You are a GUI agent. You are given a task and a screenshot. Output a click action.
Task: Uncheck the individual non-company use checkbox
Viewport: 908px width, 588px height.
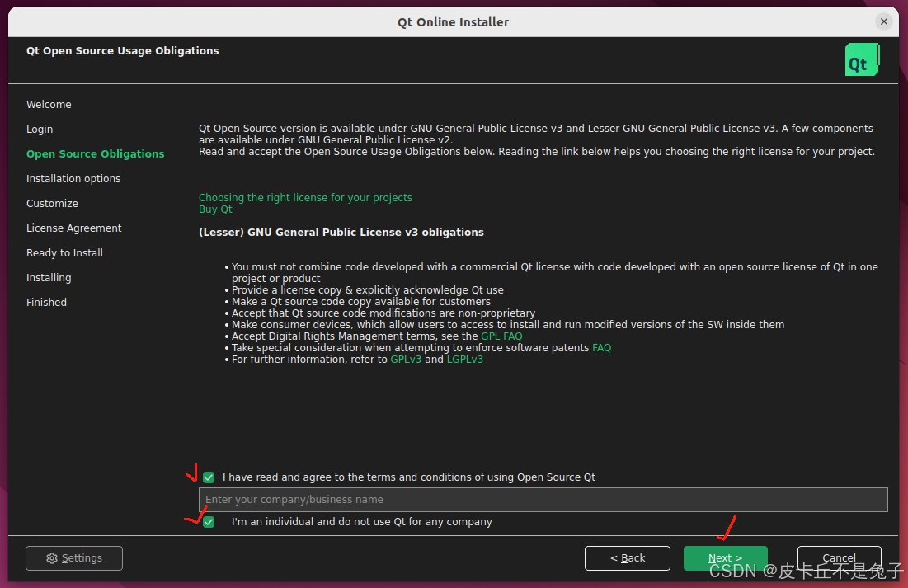[x=208, y=521]
